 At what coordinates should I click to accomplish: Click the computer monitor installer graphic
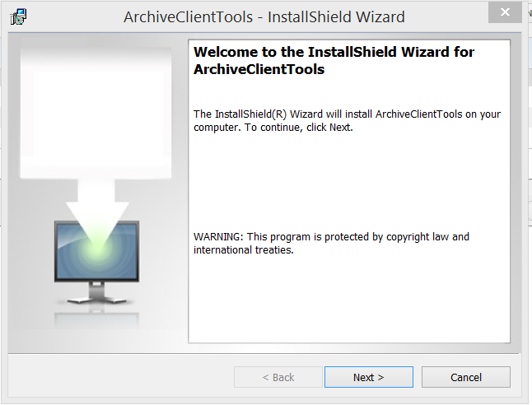point(96,261)
